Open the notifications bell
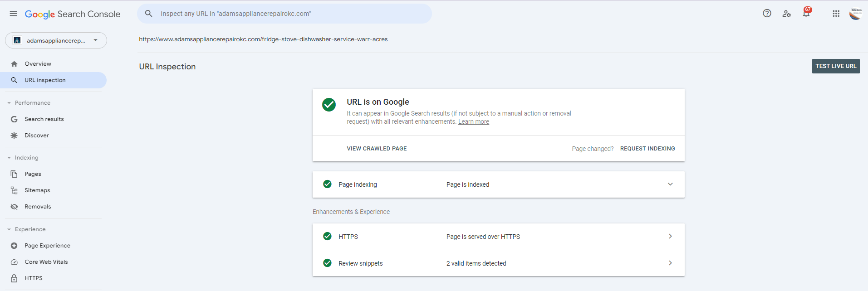Viewport: 868px width, 291px height. (806, 14)
